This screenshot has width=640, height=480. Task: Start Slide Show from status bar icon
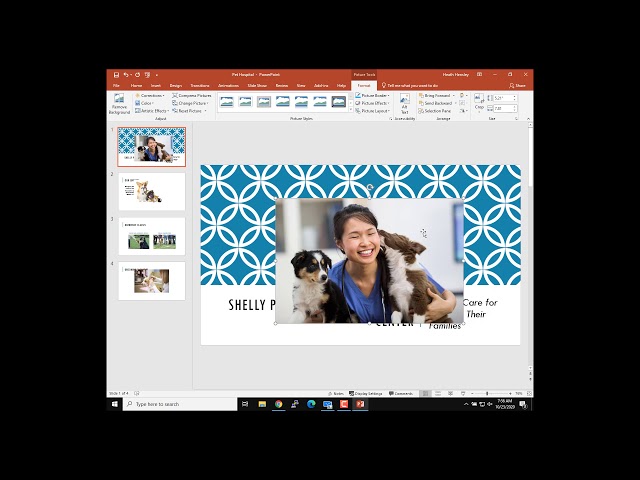coord(463,393)
